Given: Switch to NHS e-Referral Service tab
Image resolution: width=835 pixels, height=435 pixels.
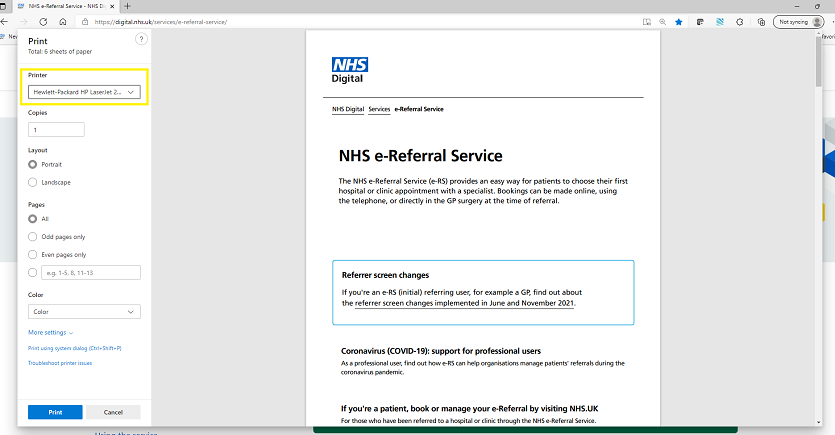Looking at the screenshot, I should pyautogui.click(x=64, y=6).
